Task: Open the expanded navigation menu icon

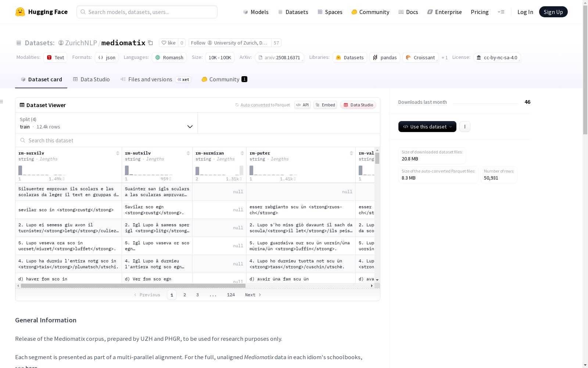Action: (501, 12)
